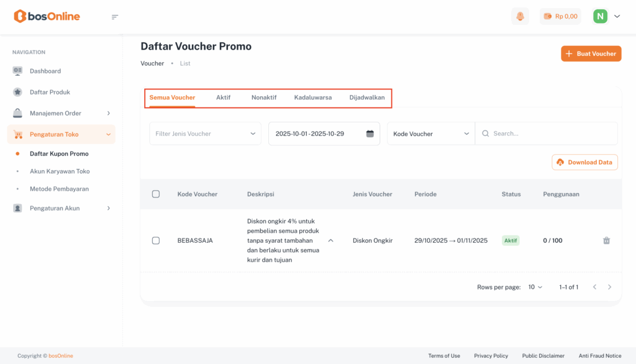This screenshot has height=364, width=636.
Task: Click the green N user avatar
Action: point(600,16)
